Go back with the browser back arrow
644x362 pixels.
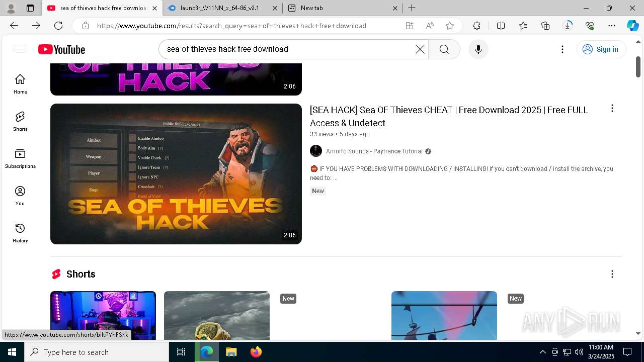[x=14, y=26]
